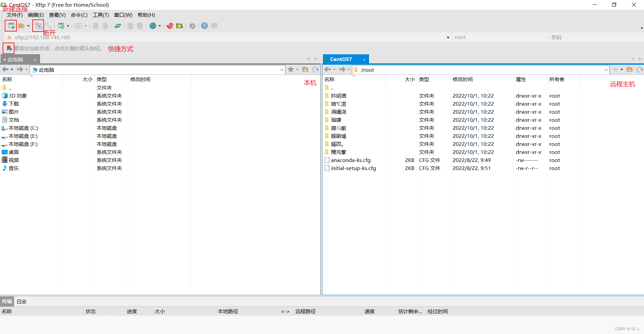Select 本地磁盘 (E:) in local pane

click(23, 136)
